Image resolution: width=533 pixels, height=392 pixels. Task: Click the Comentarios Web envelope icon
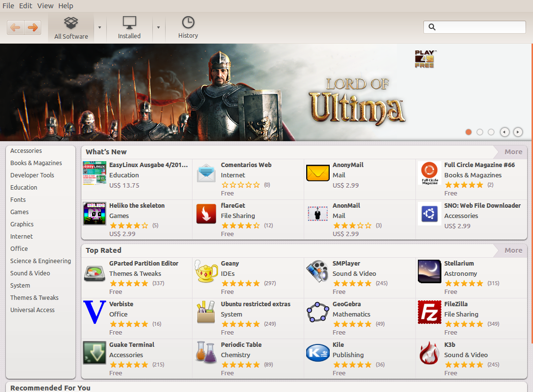tap(206, 173)
